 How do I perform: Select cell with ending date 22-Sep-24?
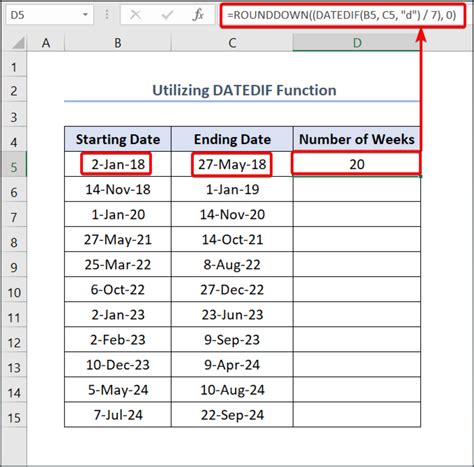(232, 415)
